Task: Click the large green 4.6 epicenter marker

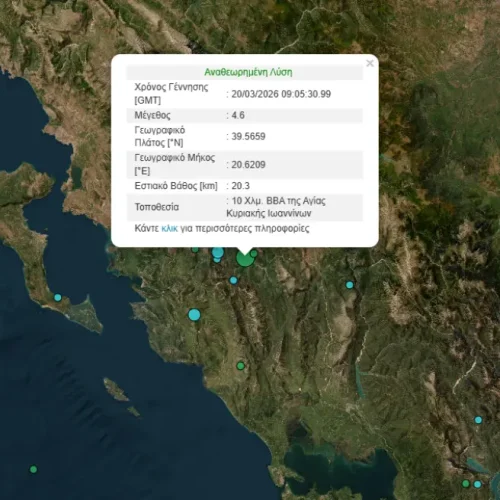Action: (x=245, y=258)
